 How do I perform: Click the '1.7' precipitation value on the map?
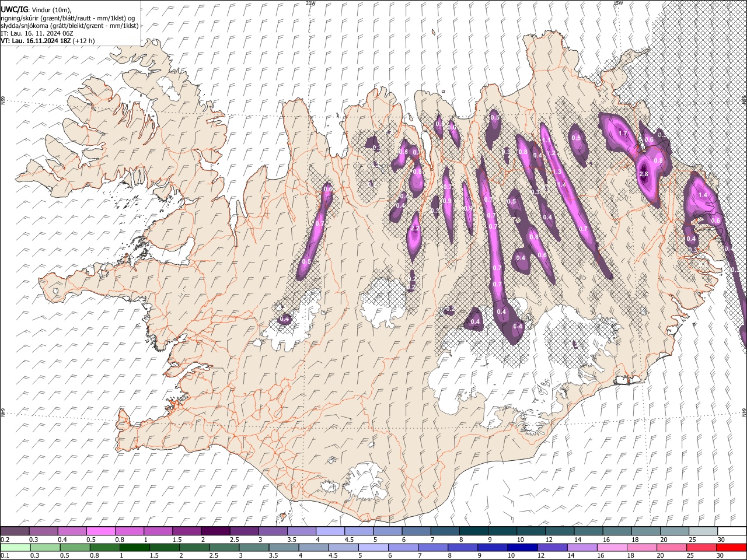coord(623,134)
